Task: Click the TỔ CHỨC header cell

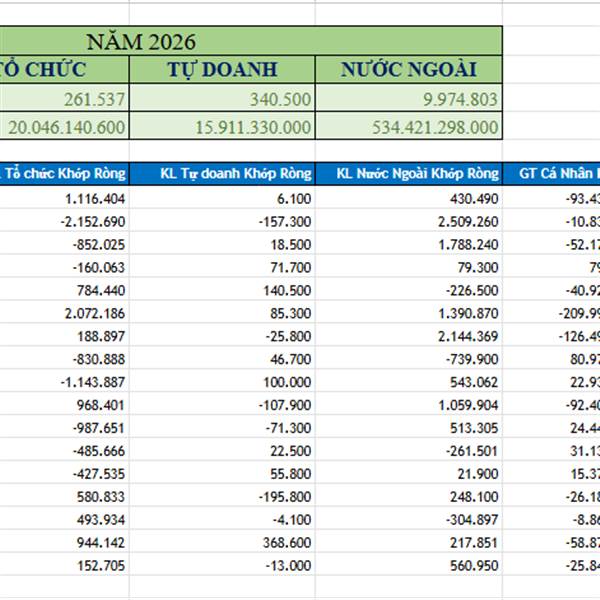Action: click(64, 69)
